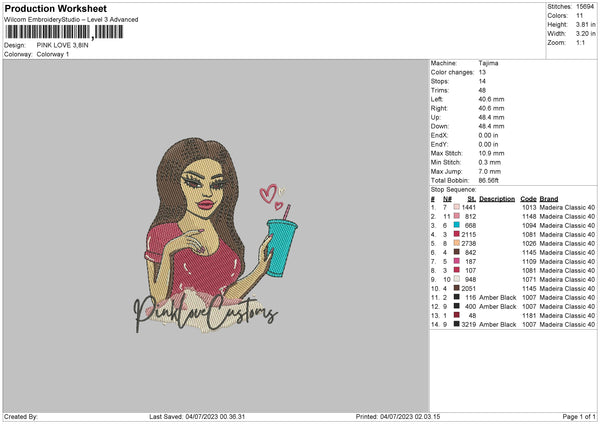
Task: Click the design name 'PINK LOVE 3,8IN'
Action: (x=62, y=45)
